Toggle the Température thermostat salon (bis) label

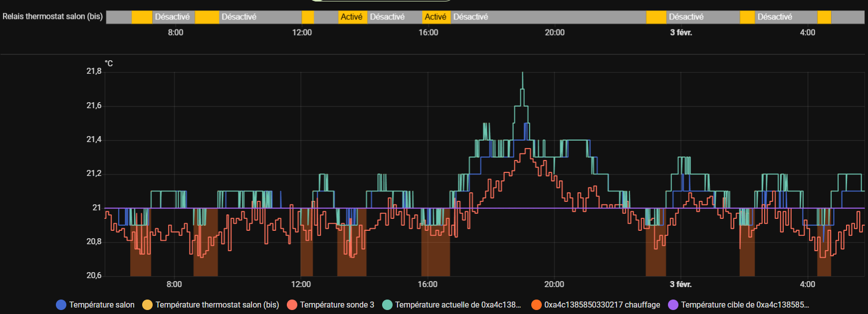pyautogui.click(x=217, y=305)
